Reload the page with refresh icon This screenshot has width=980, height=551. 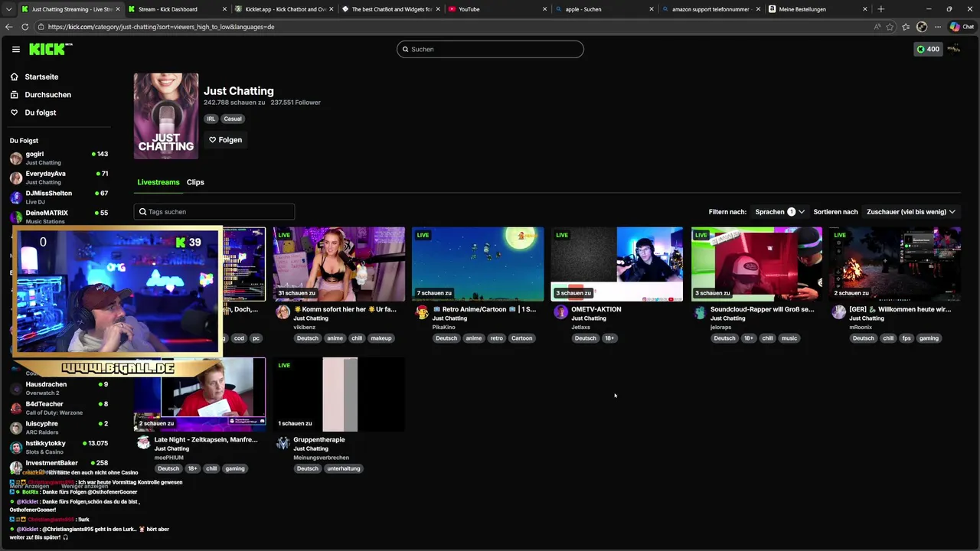point(25,27)
